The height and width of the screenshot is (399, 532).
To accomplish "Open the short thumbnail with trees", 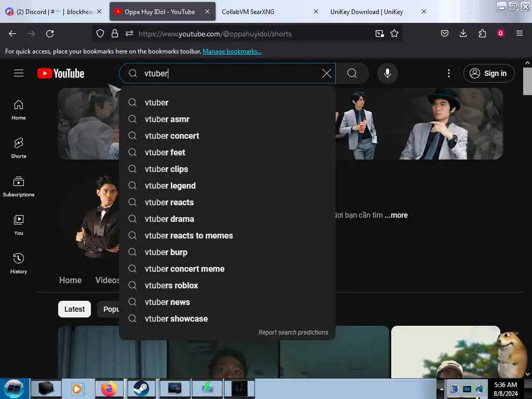I will (445, 352).
